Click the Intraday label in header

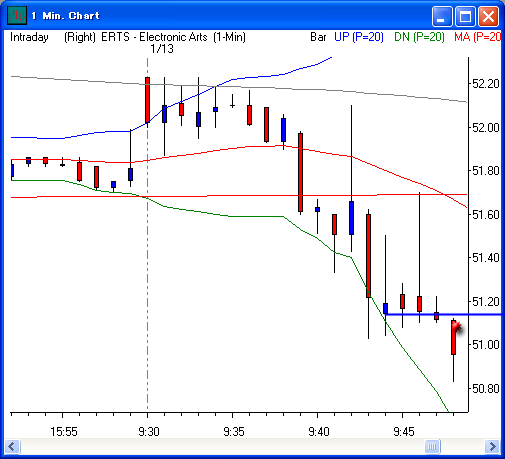(29, 37)
